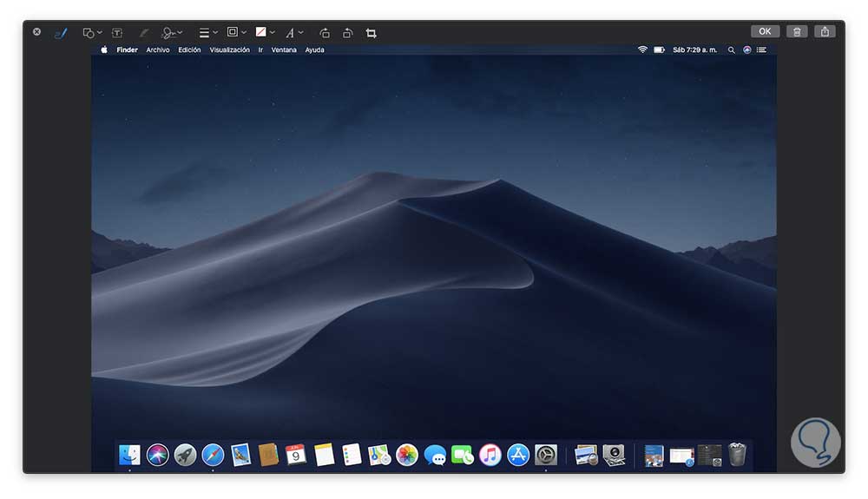The height and width of the screenshot is (499, 868).
Task: Open the app right of Preview
Action: 614,456
